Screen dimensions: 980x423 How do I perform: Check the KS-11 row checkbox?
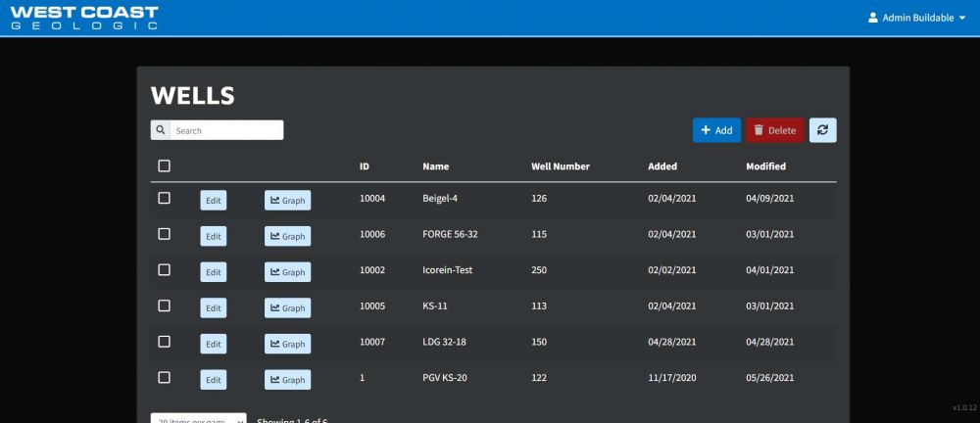[x=164, y=305]
